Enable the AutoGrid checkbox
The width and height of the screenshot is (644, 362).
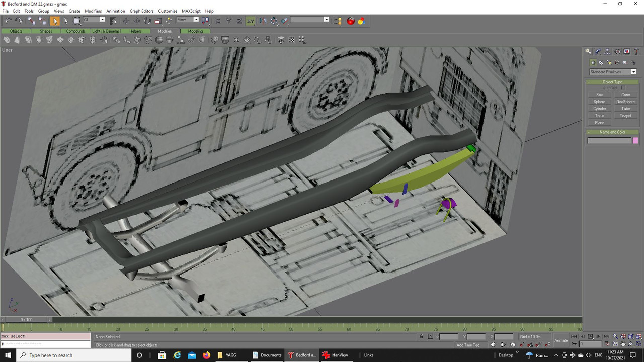[x=623, y=88]
